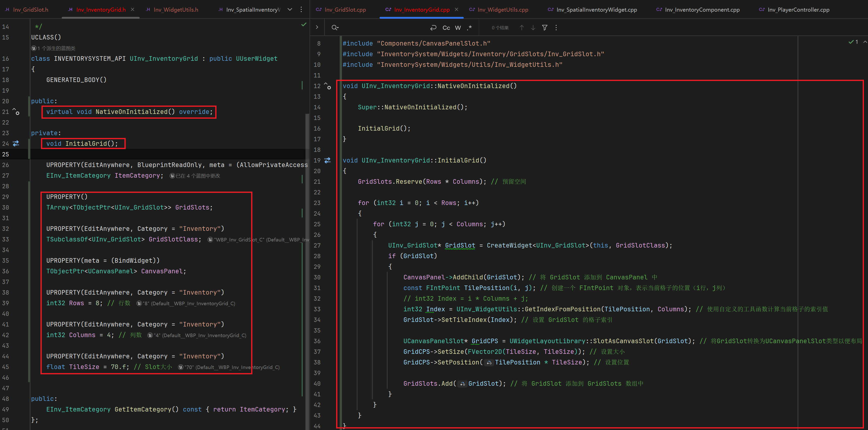The image size is (868, 430).
Task: Toggle whole Words (W) search option
Action: 458,28
